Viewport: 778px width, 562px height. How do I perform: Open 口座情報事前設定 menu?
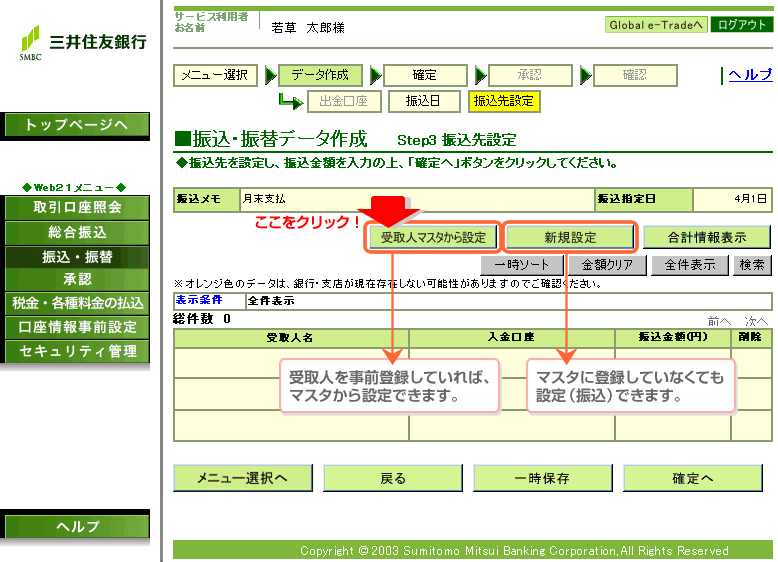tap(77, 327)
